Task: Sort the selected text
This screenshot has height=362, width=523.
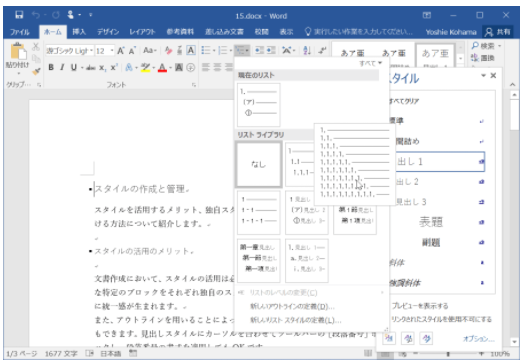Action: [x=307, y=50]
